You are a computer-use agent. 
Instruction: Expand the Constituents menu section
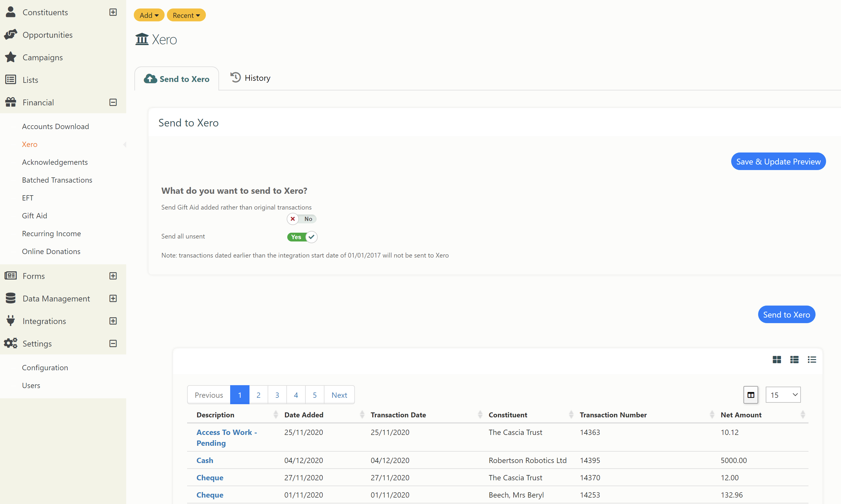[x=113, y=12]
